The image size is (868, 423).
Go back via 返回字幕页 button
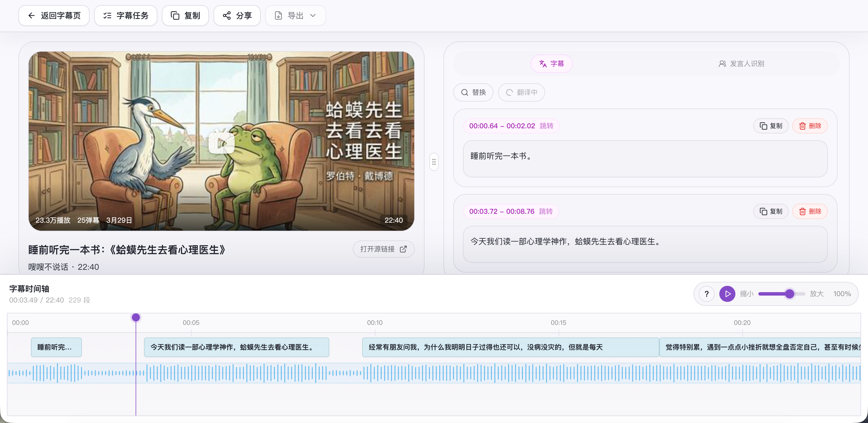54,15
